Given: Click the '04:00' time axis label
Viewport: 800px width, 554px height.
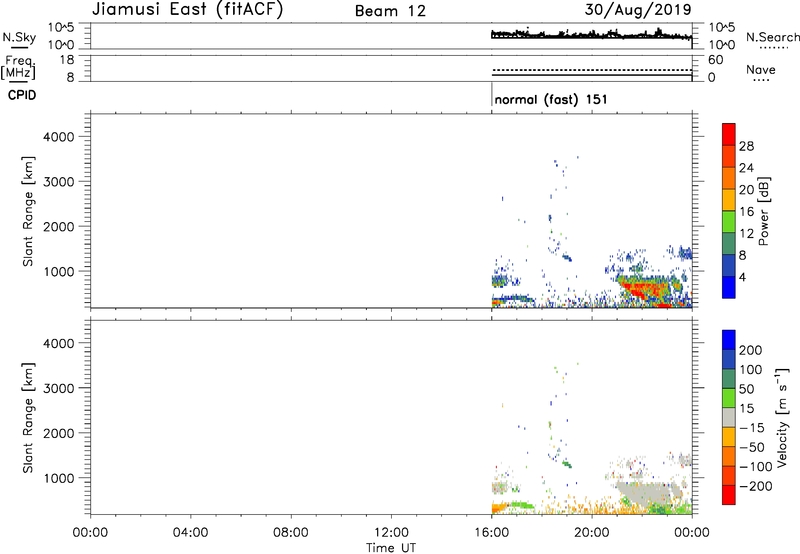Looking at the screenshot, I should coord(191,533).
